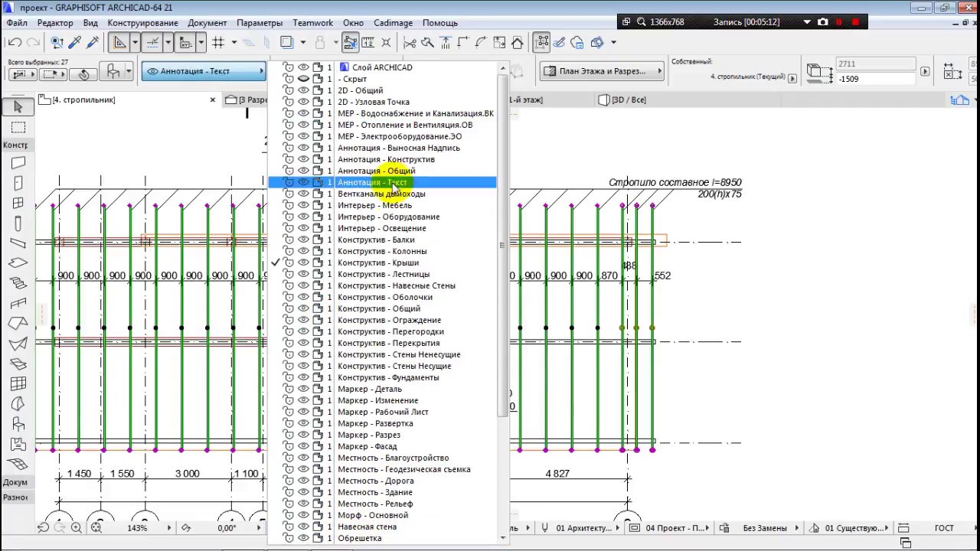This screenshot has height=551, width=980.
Task: Toggle eye visibility for '2D - Общий' layer
Action: tap(303, 90)
